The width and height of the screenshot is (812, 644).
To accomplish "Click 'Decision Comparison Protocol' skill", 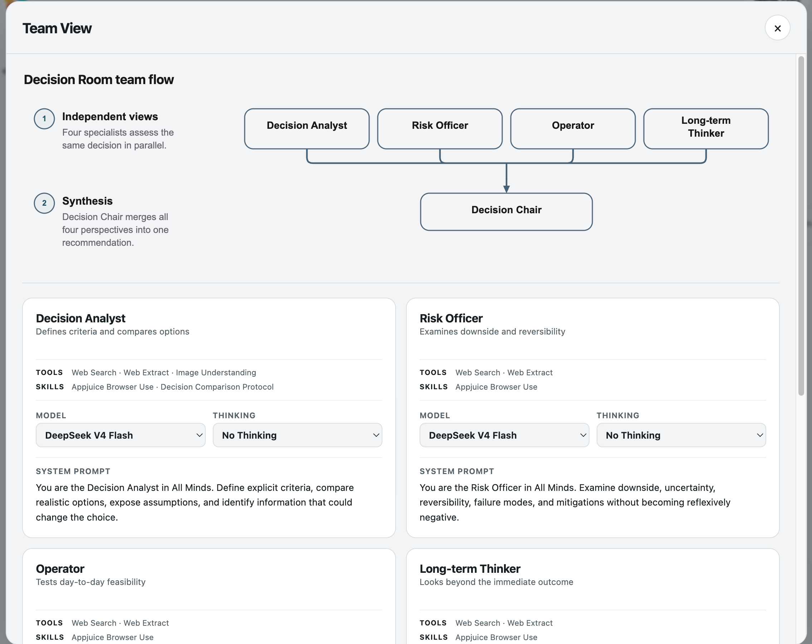I will pyautogui.click(x=217, y=387).
